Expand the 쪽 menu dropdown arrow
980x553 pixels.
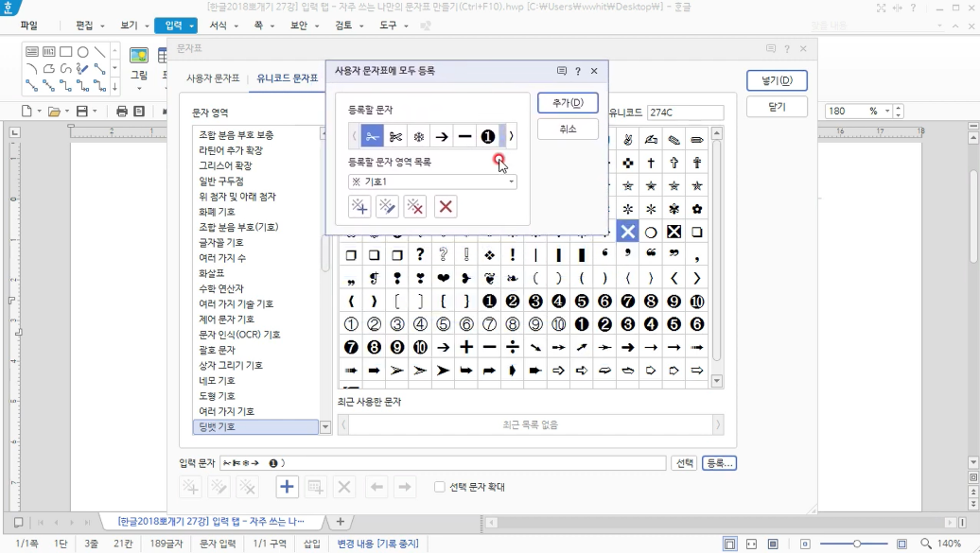[x=271, y=26]
